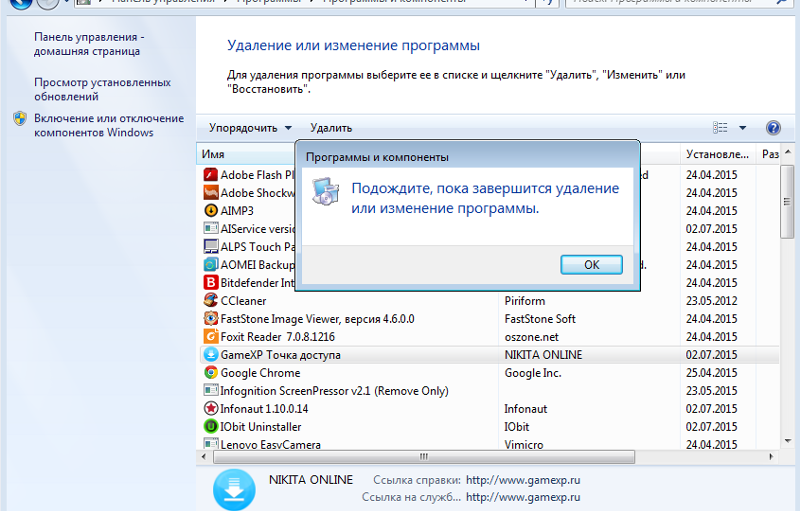Click the view mode icon in the toolbar

tap(720, 127)
